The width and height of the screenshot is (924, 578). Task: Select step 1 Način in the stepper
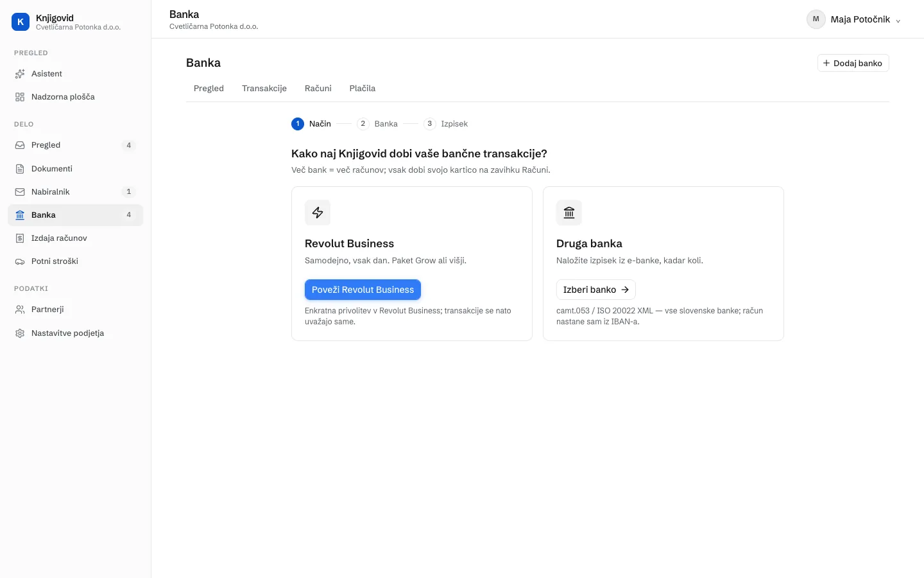click(x=311, y=124)
